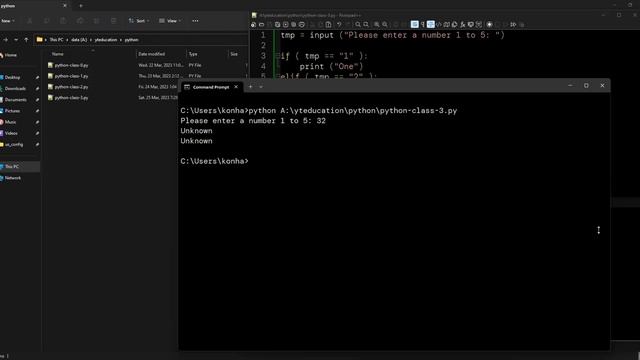Open Desktop in Explorer sidebar
Image resolution: width=640 pixels, height=360 pixels.
11,77
